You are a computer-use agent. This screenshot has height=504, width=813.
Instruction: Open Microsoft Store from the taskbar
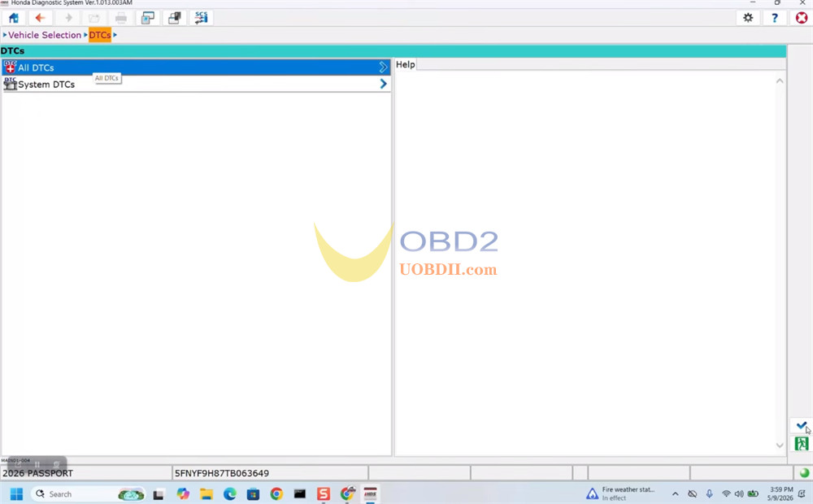(x=253, y=494)
